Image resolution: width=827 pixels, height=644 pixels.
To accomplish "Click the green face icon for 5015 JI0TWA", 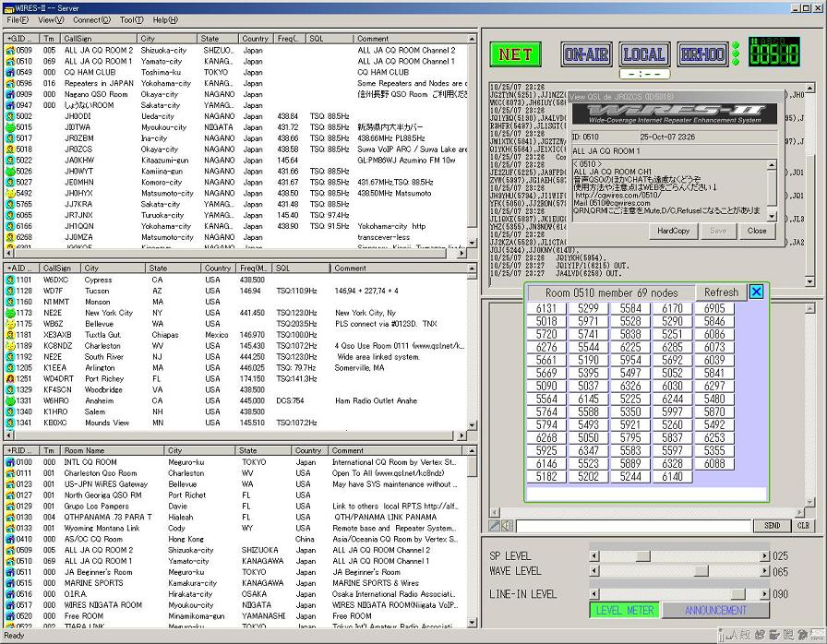I will point(10,127).
